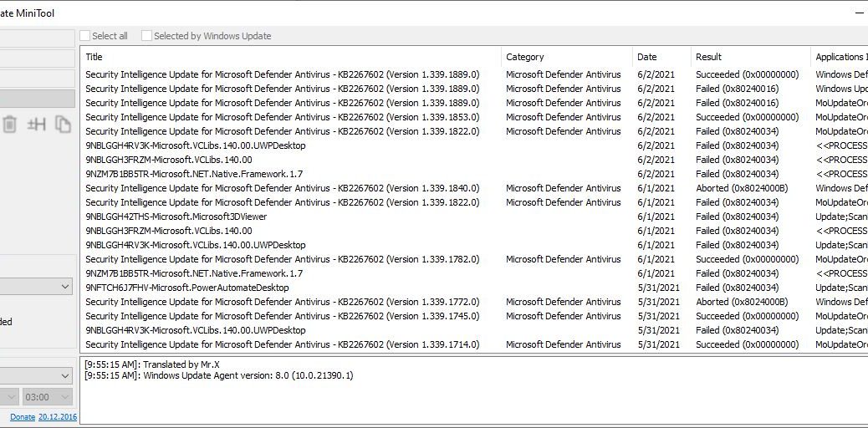Click Aborted (0x8024000B) in the Version 1.339.1772.0 row
The height and width of the screenshot is (428, 868).
point(742,302)
